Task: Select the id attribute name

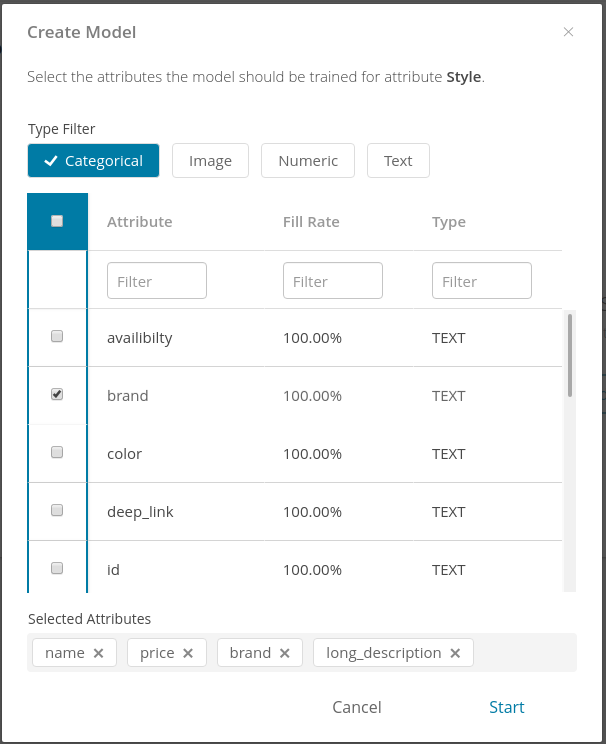Action: point(113,570)
